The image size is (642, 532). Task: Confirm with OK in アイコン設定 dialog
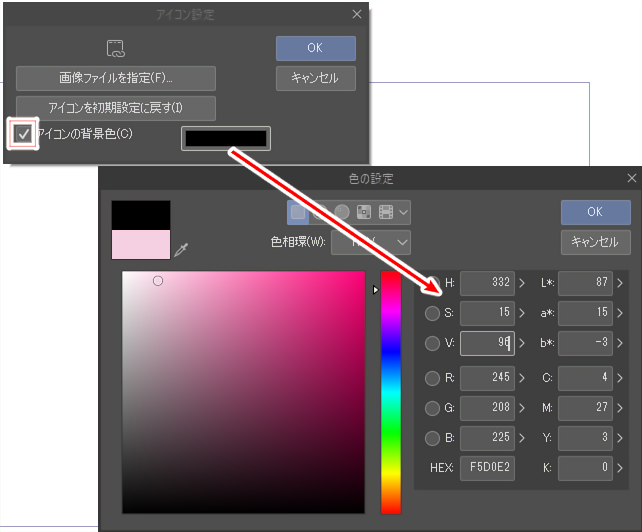316,48
